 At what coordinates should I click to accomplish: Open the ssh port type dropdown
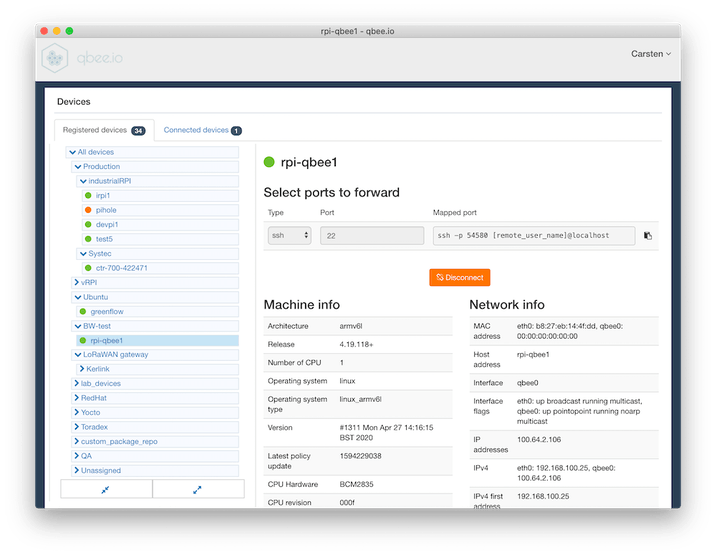tap(289, 236)
